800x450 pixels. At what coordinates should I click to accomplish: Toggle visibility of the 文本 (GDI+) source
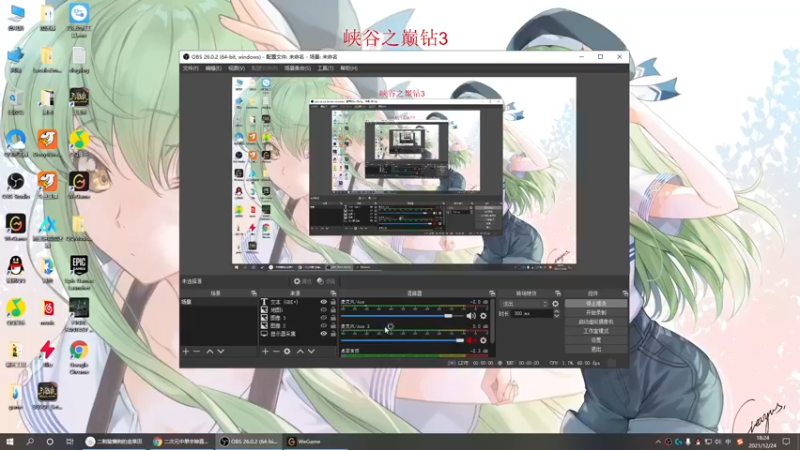click(x=323, y=302)
